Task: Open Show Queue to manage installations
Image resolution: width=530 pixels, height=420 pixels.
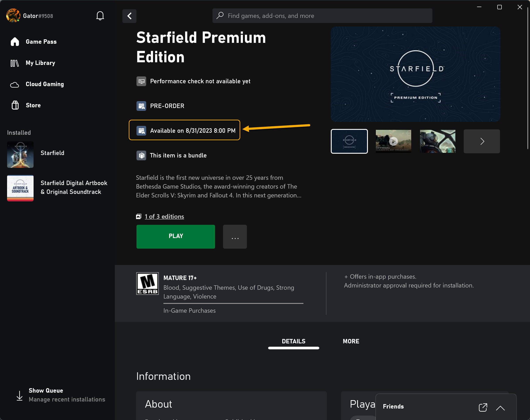Action: point(60,395)
